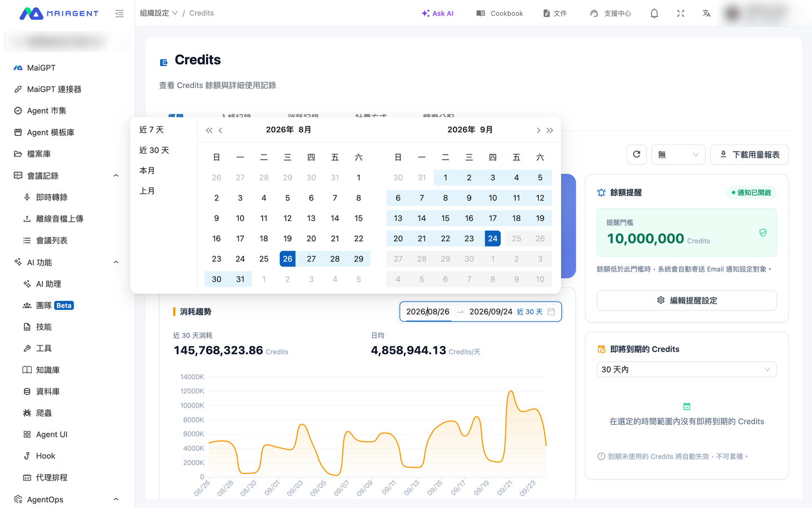Click the 團隊 Beta team icon
This screenshot has height=508, width=812.
coord(27,305)
